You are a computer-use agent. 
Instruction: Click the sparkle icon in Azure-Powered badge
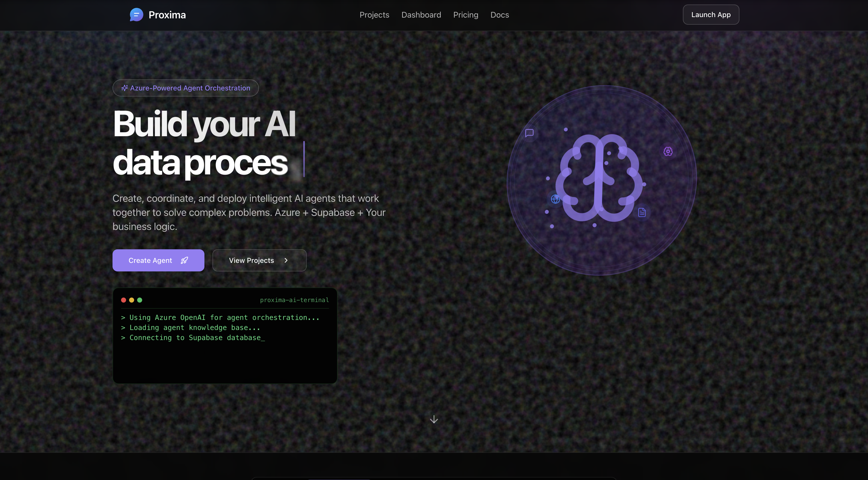point(124,88)
